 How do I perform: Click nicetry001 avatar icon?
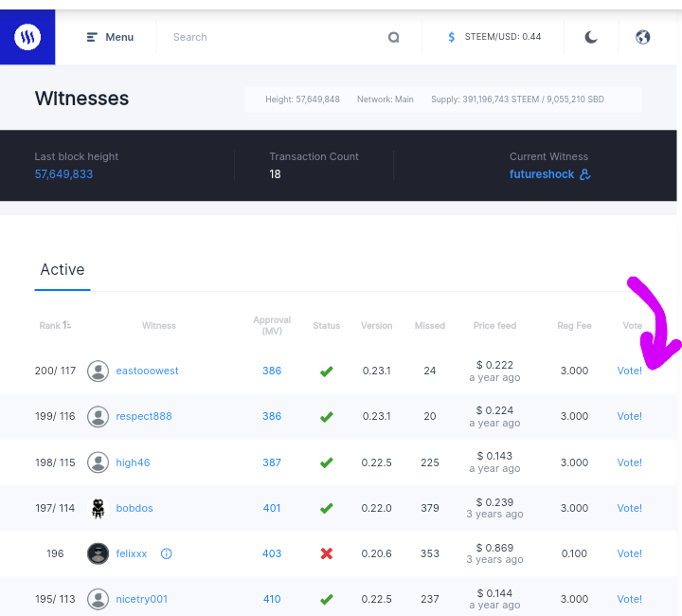(x=98, y=600)
